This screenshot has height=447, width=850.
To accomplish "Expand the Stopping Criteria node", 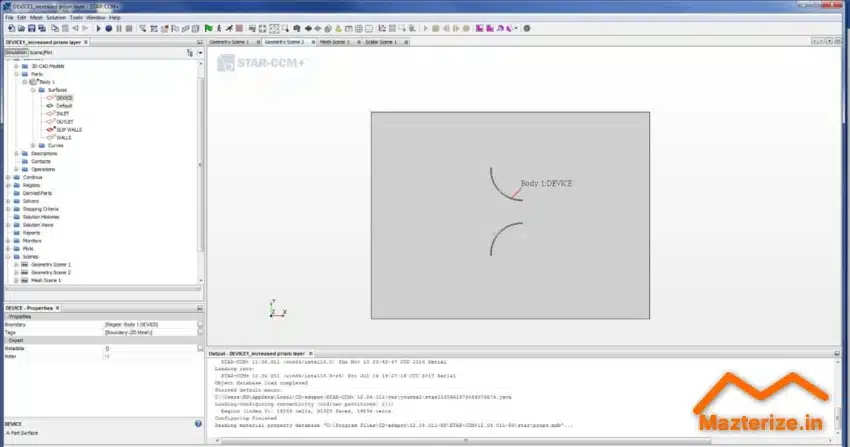I will [x=8, y=209].
